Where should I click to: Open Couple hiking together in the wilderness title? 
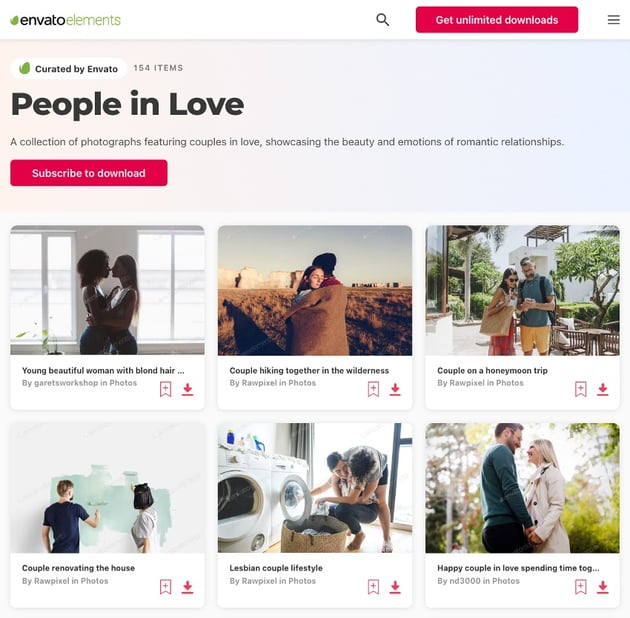coord(309,370)
